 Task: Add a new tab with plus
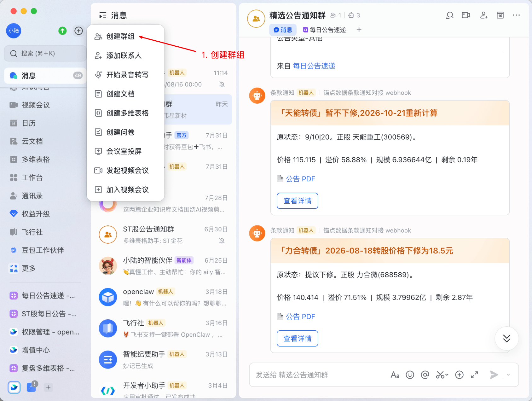[359, 30]
